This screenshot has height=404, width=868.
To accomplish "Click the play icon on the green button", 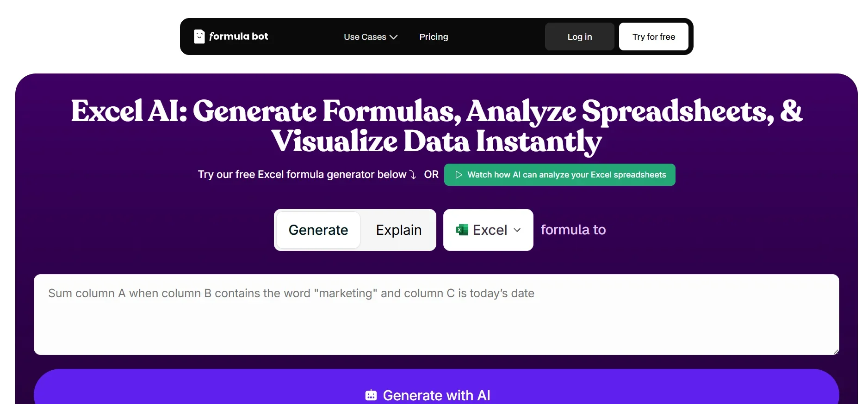I will click(459, 175).
